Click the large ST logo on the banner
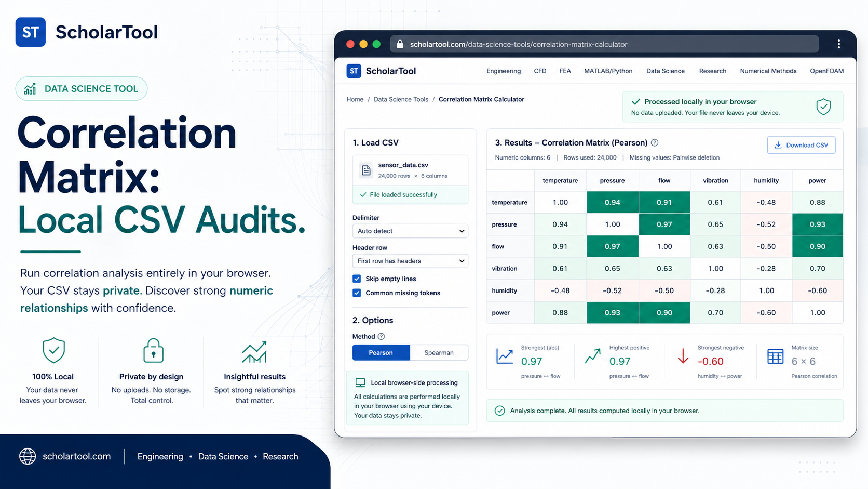The width and height of the screenshot is (868, 489). pyautogui.click(x=31, y=32)
